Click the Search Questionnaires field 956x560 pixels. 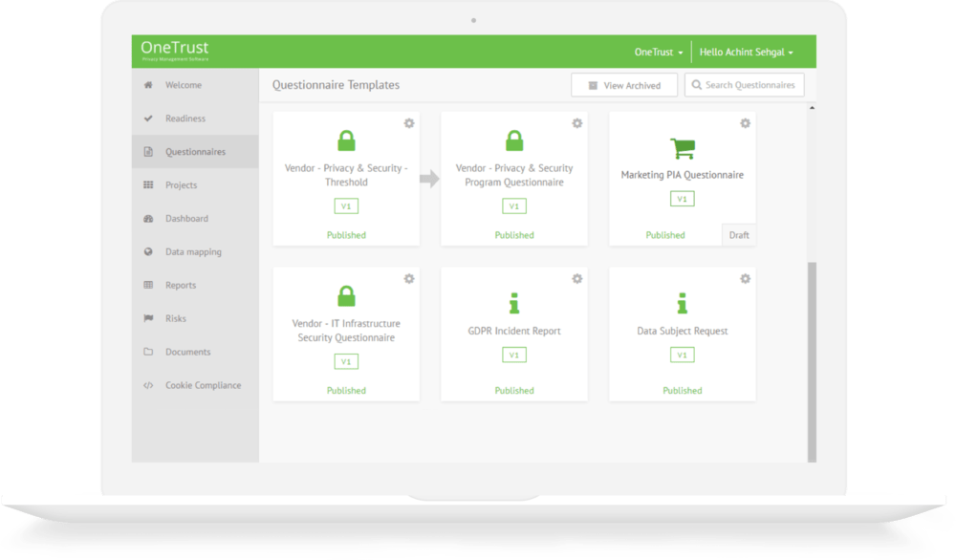pos(745,85)
